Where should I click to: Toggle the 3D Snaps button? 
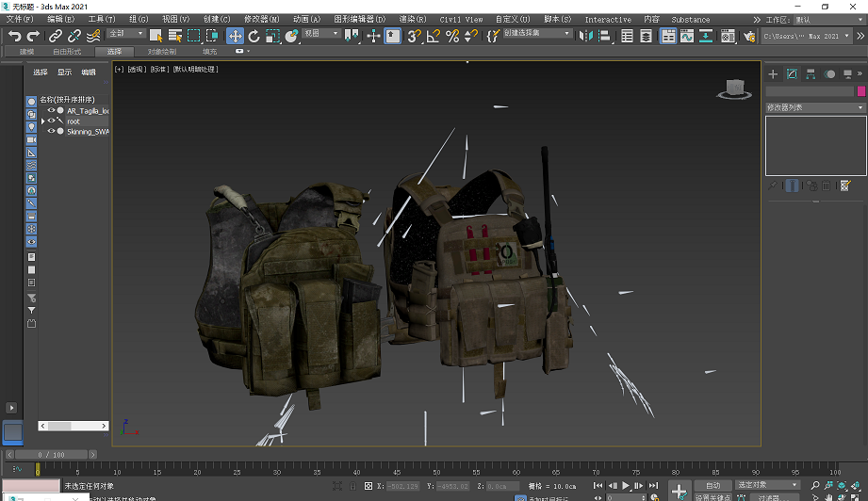(414, 36)
